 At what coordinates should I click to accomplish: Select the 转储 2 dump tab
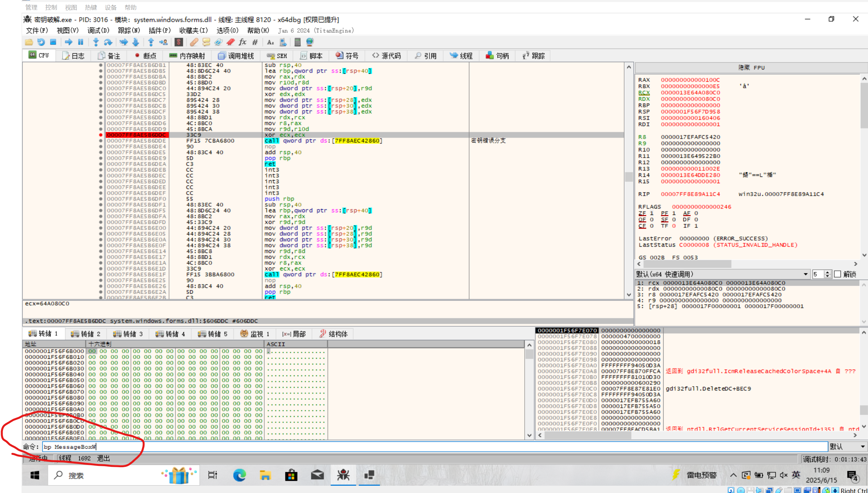pyautogui.click(x=85, y=334)
